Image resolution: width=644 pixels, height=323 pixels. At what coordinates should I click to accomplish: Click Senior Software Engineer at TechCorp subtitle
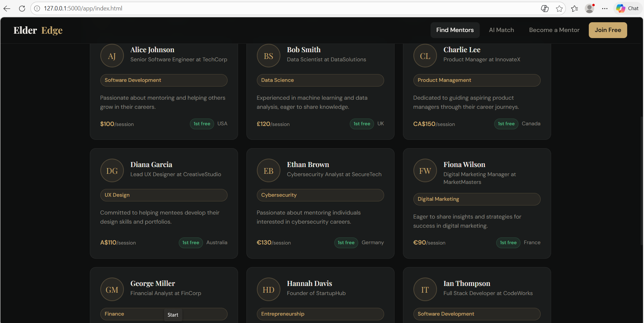coord(179,60)
